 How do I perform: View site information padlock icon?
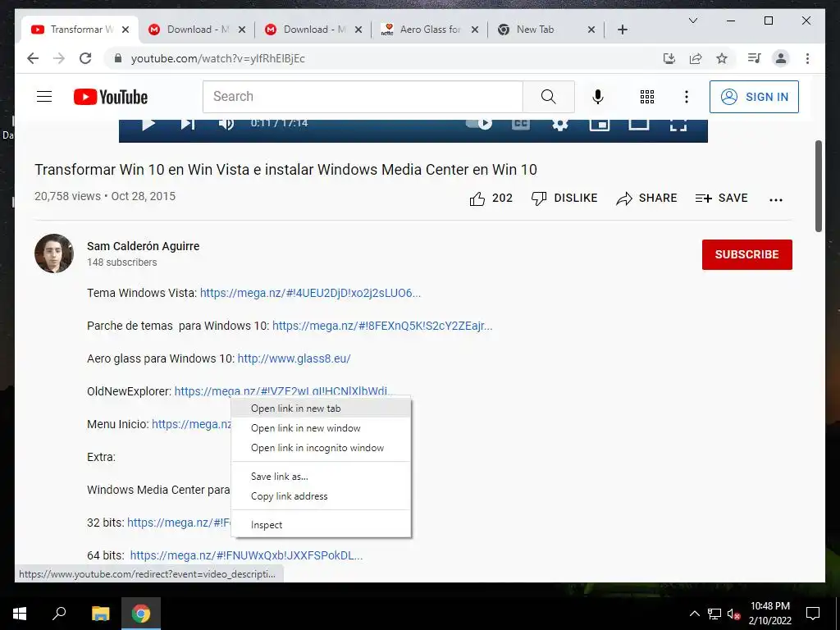118,58
